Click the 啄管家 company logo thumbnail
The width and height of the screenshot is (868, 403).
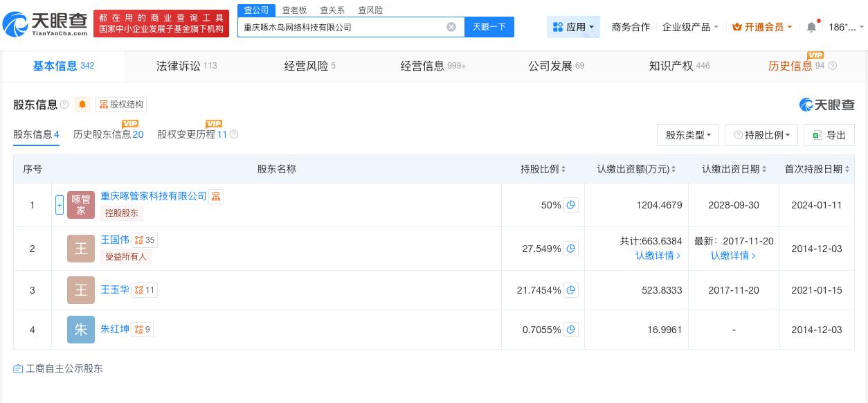click(81, 205)
